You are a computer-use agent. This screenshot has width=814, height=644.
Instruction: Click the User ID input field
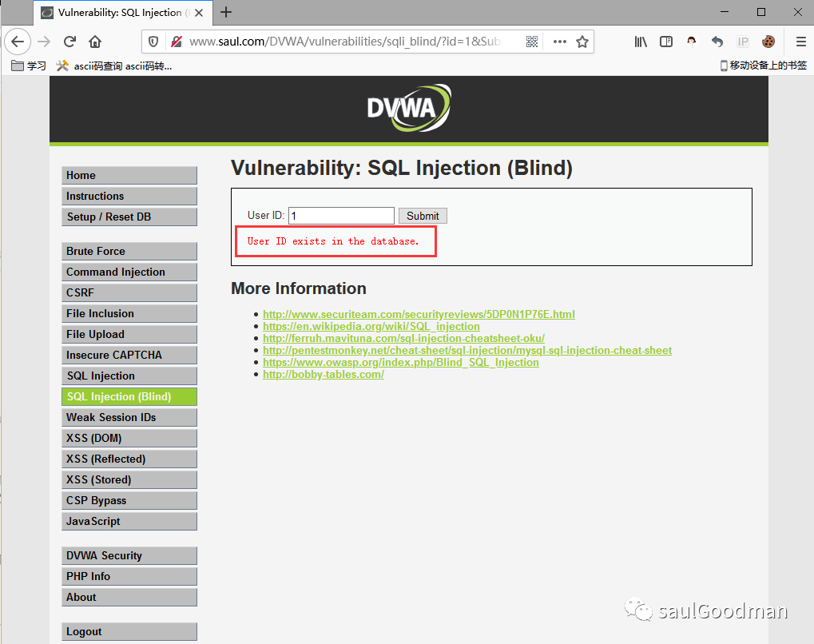[x=341, y=216]
